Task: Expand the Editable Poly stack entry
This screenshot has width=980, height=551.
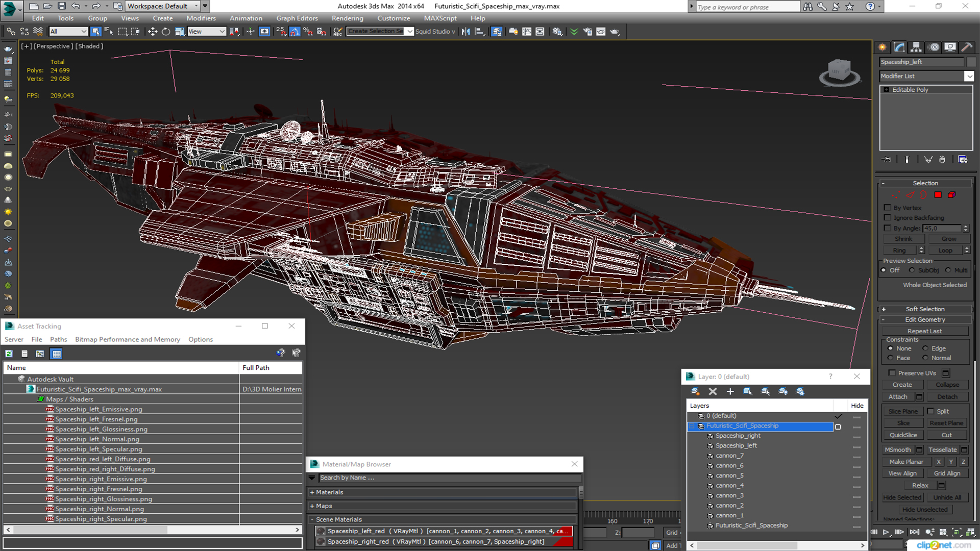Action: point(887,90)
